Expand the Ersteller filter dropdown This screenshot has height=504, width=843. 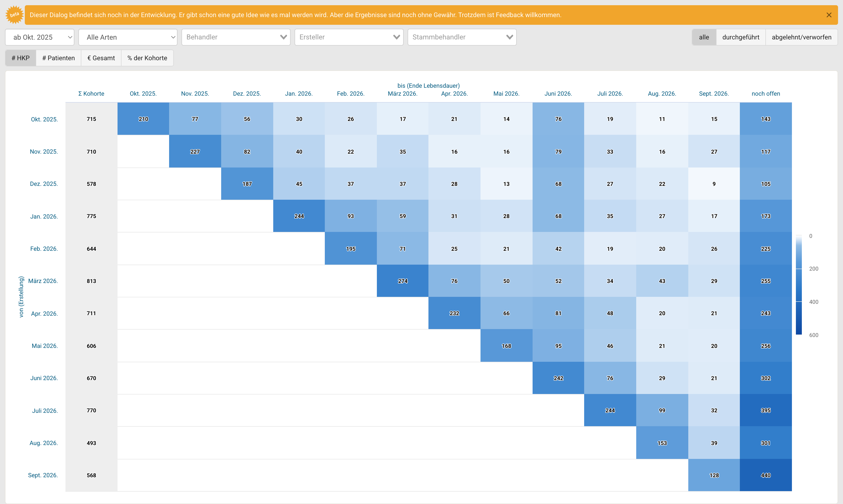pos(349,37)
